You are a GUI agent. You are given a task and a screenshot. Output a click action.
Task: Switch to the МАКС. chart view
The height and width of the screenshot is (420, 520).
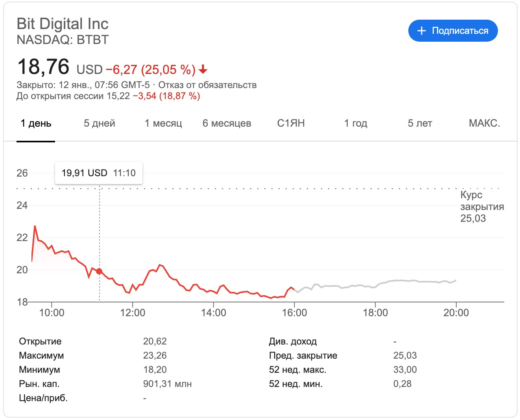(x=483, y=123)
